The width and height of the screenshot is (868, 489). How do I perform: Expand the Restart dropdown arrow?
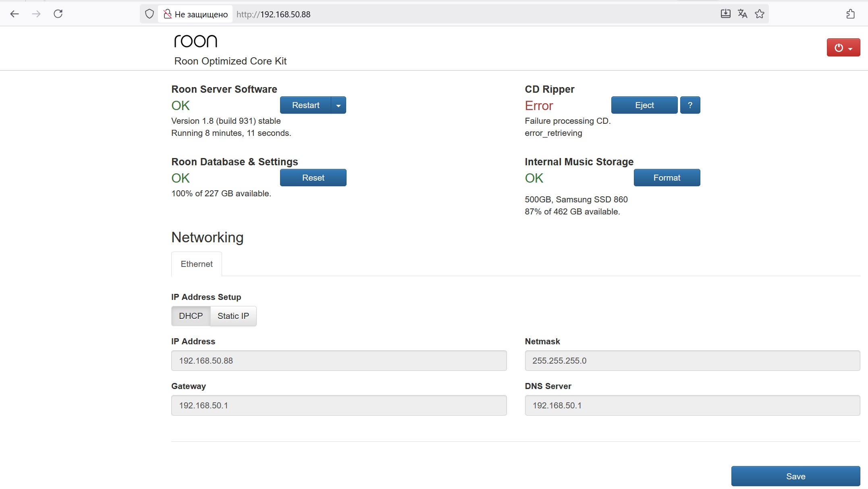pyautogui.click(x=338, y=105)
